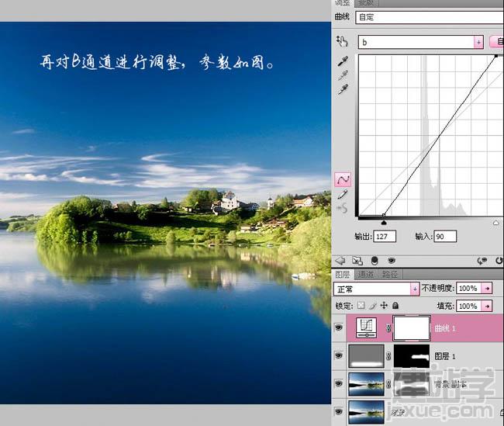
Task: Click the auto button beside channel dropdown
Action: (x=496, y=42)
